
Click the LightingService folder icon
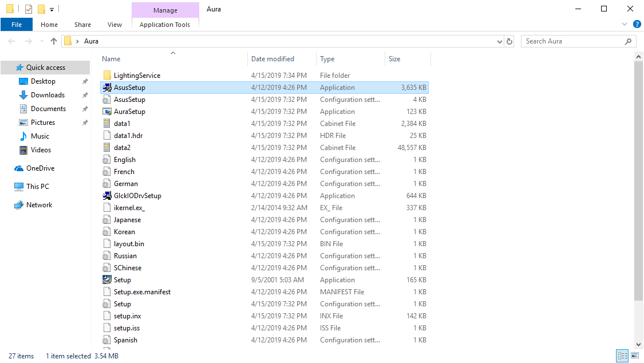pyautogui.click(x=107, y=75)
